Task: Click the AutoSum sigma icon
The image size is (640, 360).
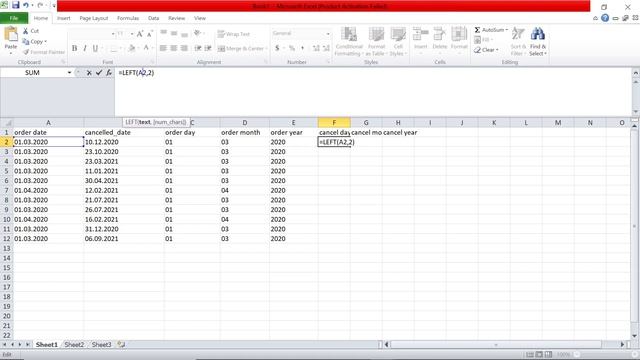Action: click(477, 30)
